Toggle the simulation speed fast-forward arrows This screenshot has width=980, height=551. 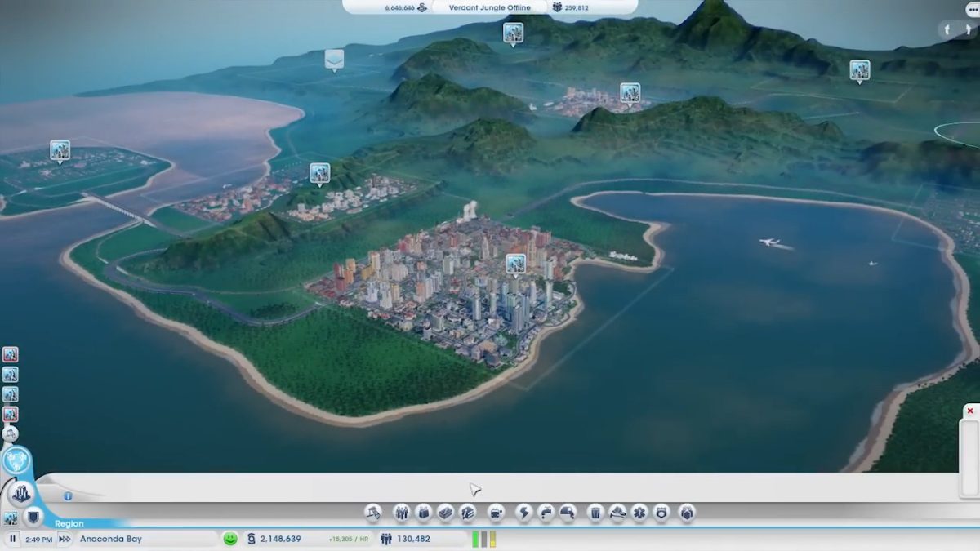(x=64, y=539)
